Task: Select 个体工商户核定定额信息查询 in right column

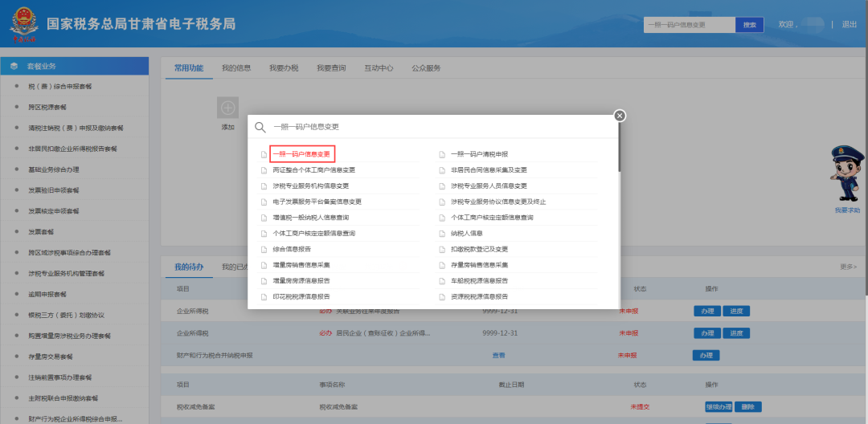Action: click(x=492, y=218)
